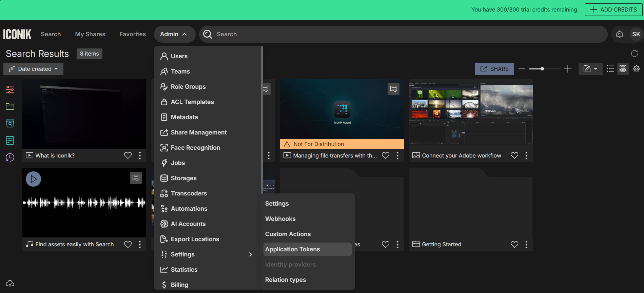The width and height of the screenshot is (644, 293).
Task: Open more options for Find assets easily with Search
Action: coord(140,245)
